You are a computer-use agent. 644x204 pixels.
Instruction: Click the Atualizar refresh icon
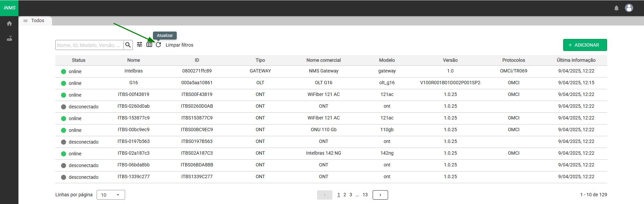(x=158, y=45)
